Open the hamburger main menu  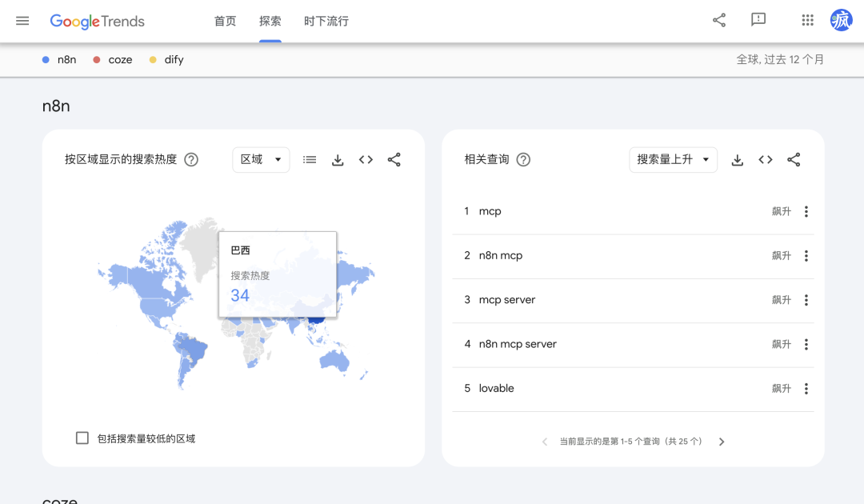22,21
